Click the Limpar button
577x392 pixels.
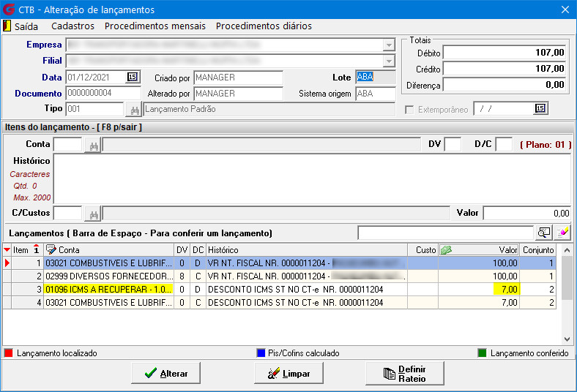pos(289,373)
